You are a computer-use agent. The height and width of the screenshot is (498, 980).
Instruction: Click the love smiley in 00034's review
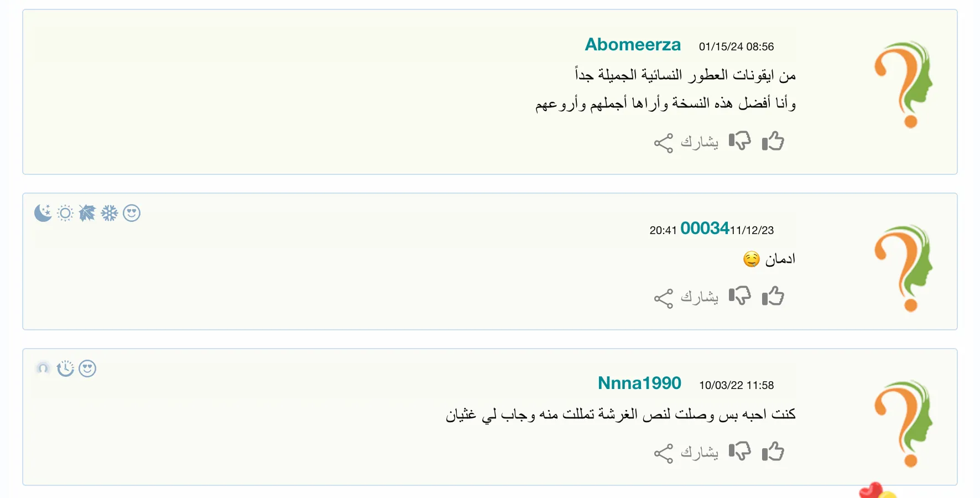point(132,213)
